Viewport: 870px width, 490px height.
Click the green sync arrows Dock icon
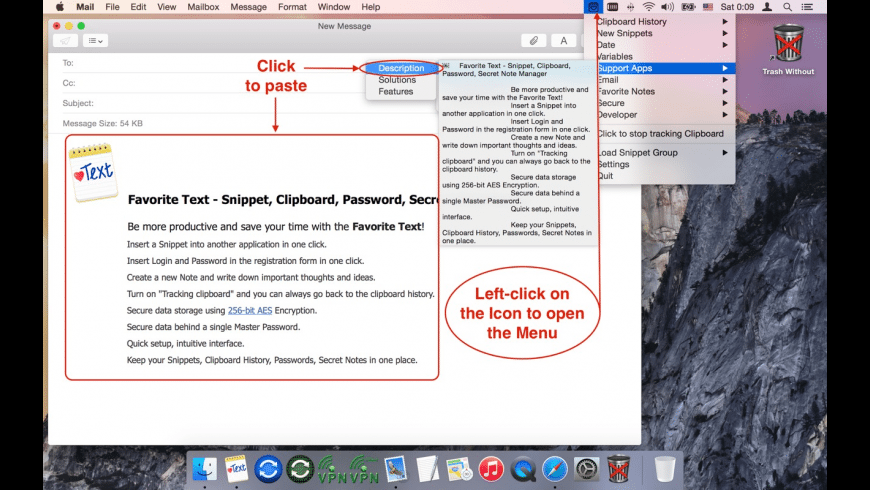(300, 469)
